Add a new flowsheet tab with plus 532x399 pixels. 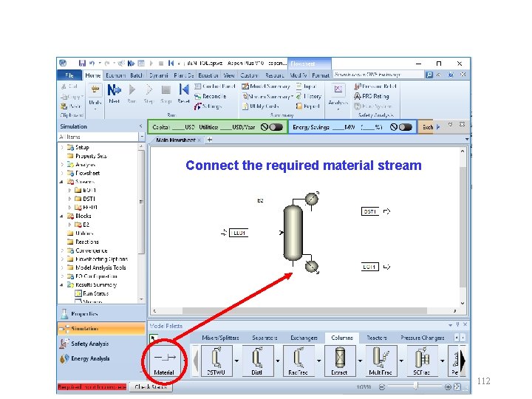click(210, 140)
